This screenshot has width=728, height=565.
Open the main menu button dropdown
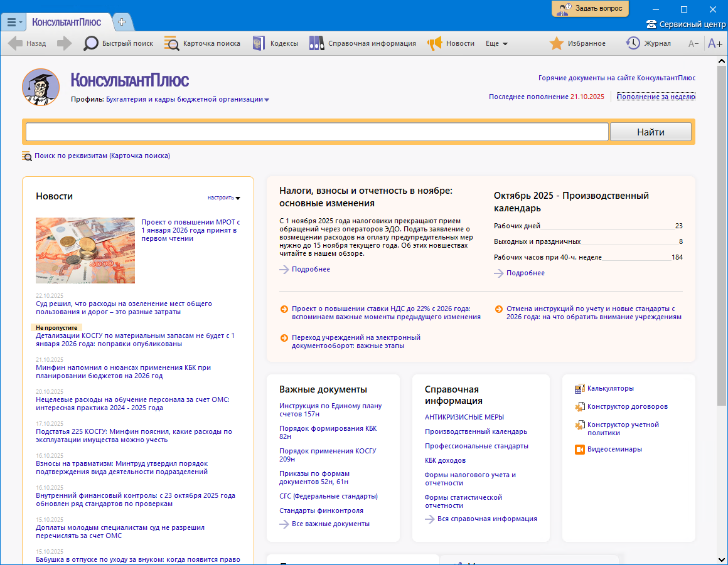pyautogui.click(x=13, y=22)
